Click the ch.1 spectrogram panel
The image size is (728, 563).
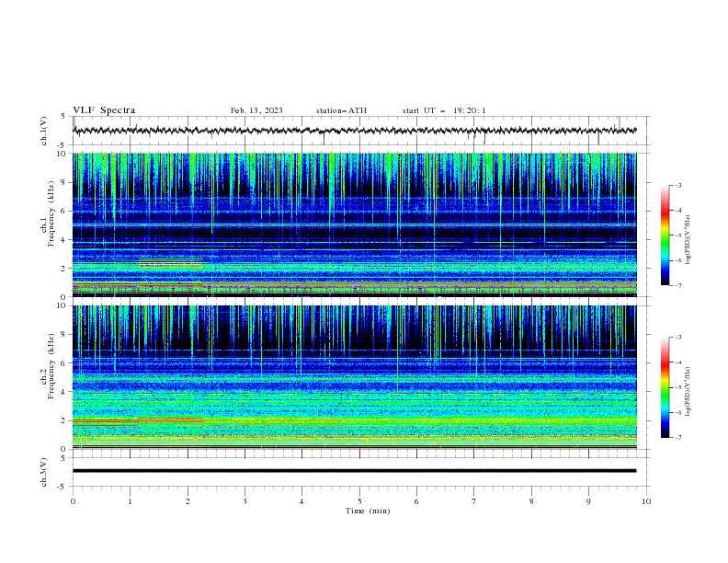(x=355, y=224)
